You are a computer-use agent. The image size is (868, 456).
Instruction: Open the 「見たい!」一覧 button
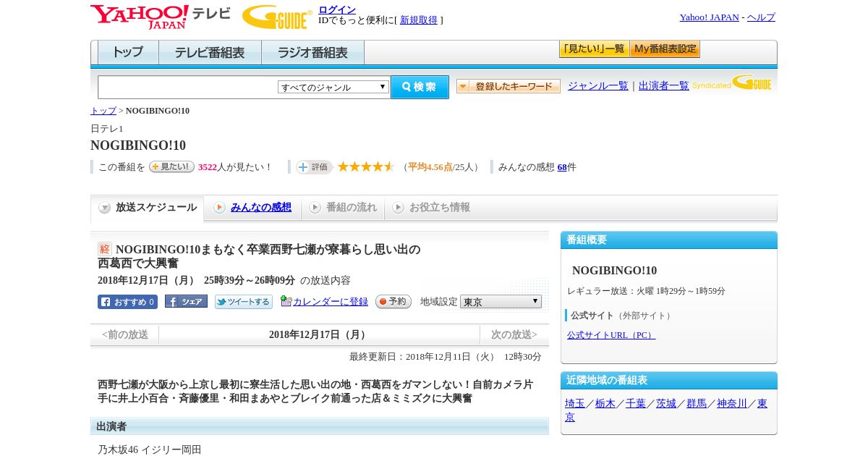point(594,49)
